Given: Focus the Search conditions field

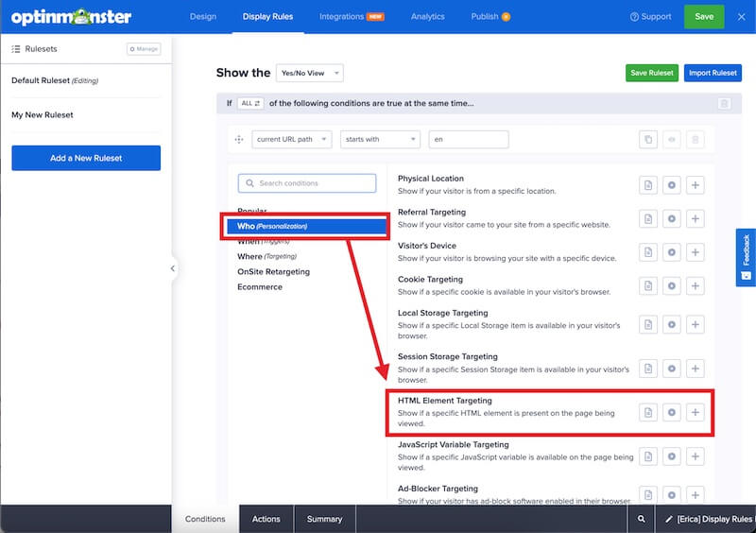Looking at the screenshot, I should point(306,183).
